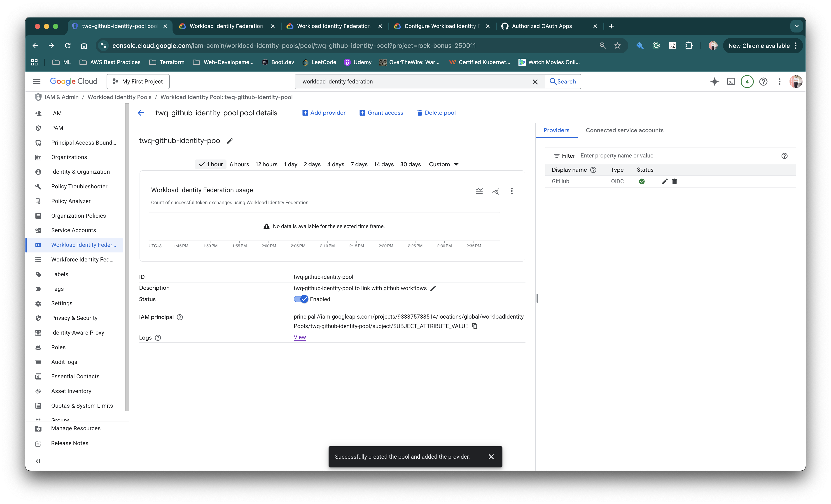Open the usage chart more options menu
The width and height of the screenshot is (831, 504).
pyautogui.click(x=512, y=191)
